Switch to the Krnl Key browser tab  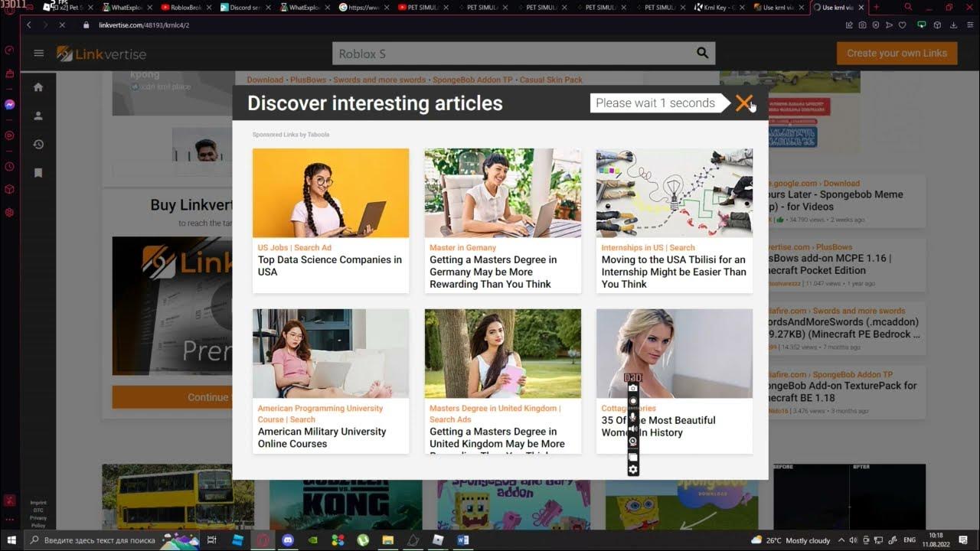[720, 8]
